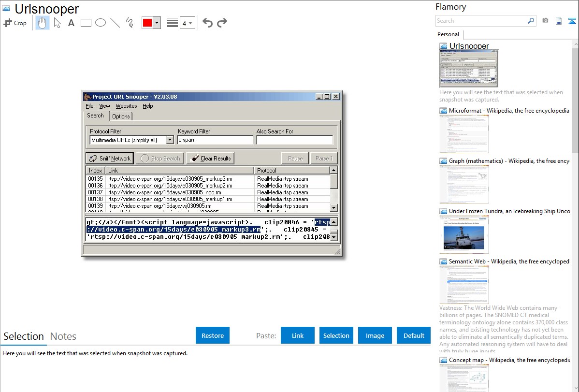Open the Notes tab

click(63, 336)
